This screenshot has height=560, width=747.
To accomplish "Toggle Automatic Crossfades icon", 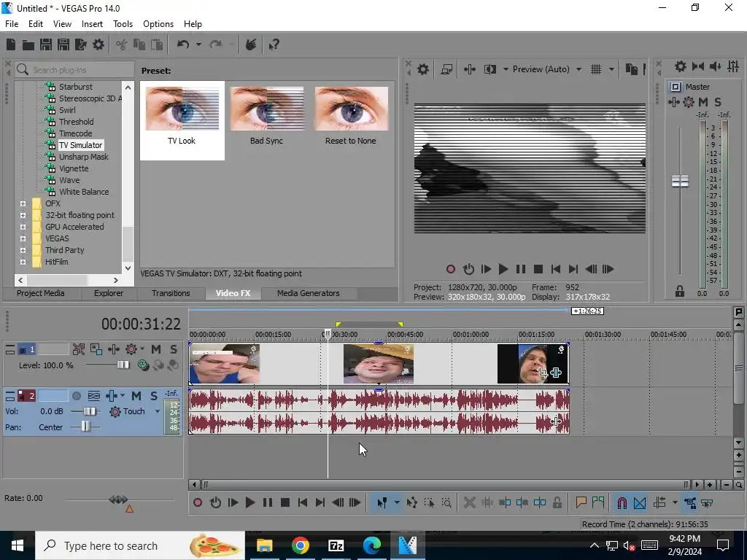I will click(640, 502).
